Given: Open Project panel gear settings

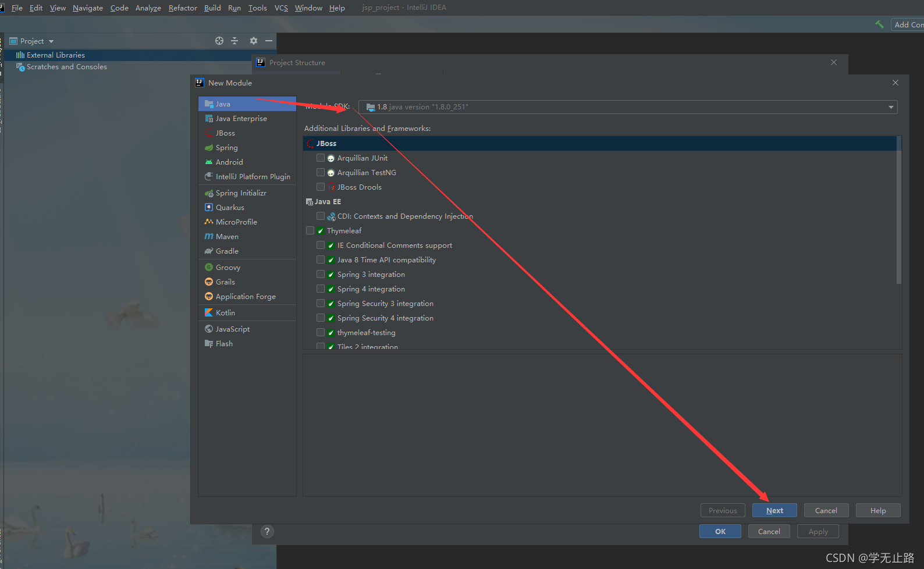Looking at the screenshot, I should 253,41.
